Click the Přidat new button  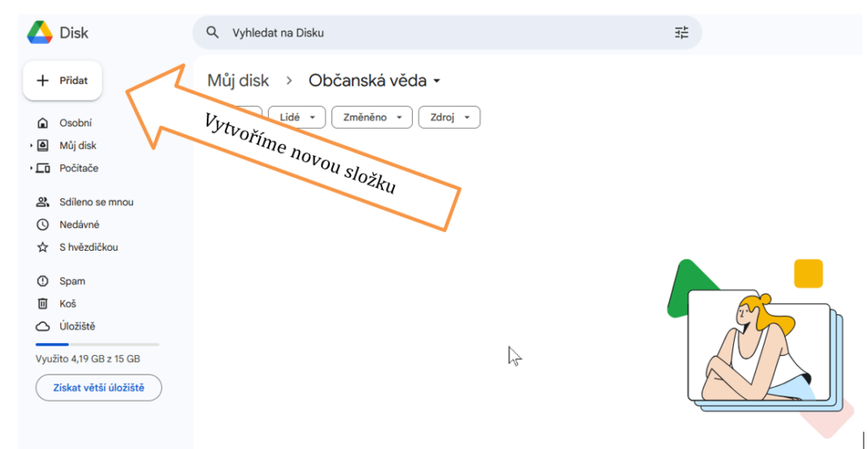[63, 80]
